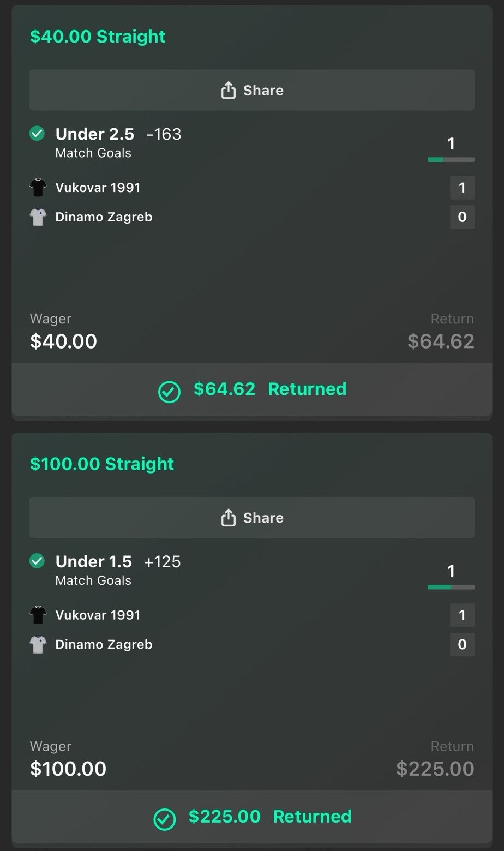Tap the green checkmark beside Under 1.5
The height and width of the screenshot is (851, 504).
click(37, 561)
